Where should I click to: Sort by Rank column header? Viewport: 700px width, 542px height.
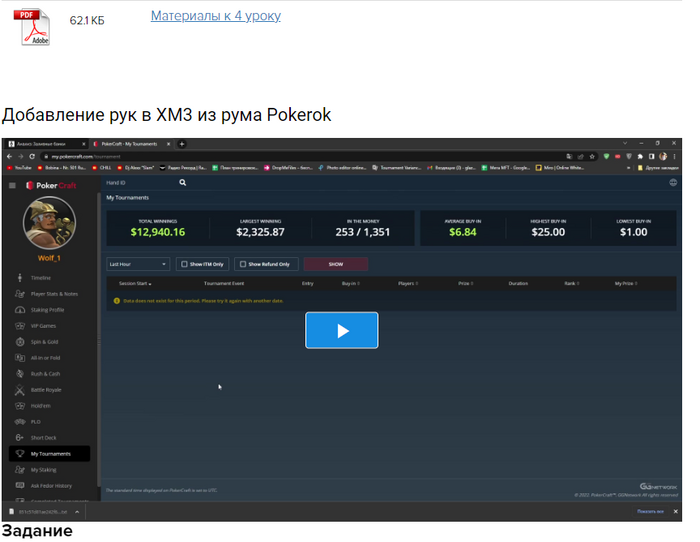571,284
